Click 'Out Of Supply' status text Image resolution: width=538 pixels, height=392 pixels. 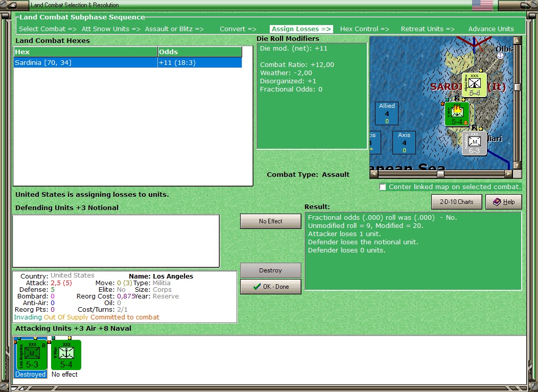click(66, 317)
